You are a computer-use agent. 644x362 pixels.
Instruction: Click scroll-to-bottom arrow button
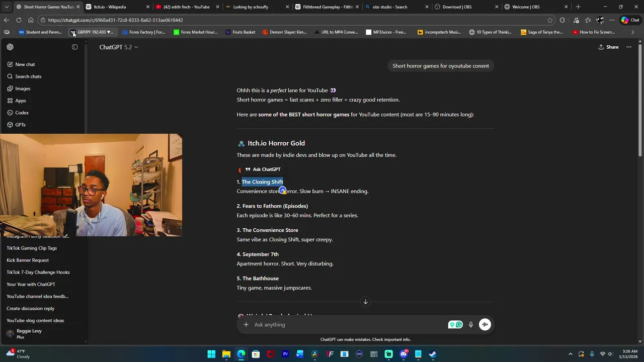[x=366, y=302]
